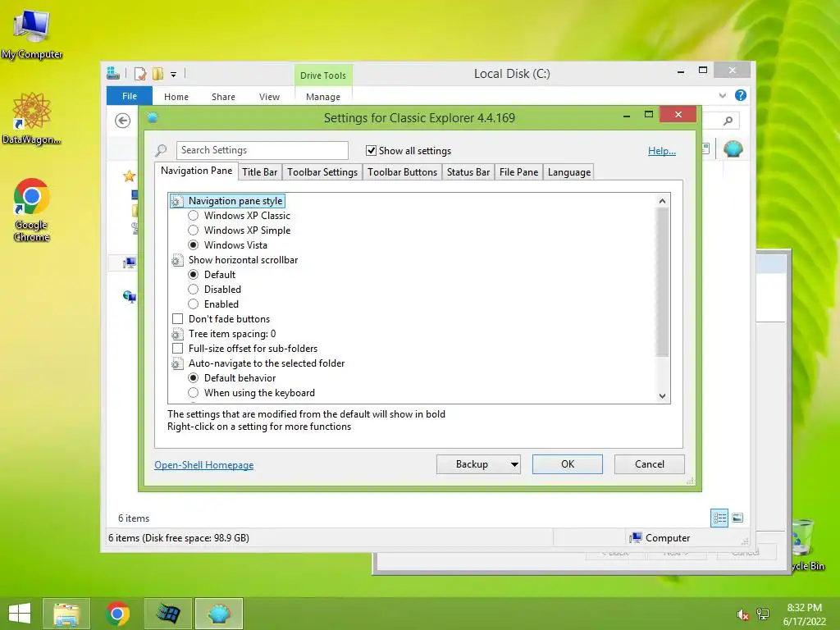Click OK to save settings
840x630 pixels.
pos(568,464)
